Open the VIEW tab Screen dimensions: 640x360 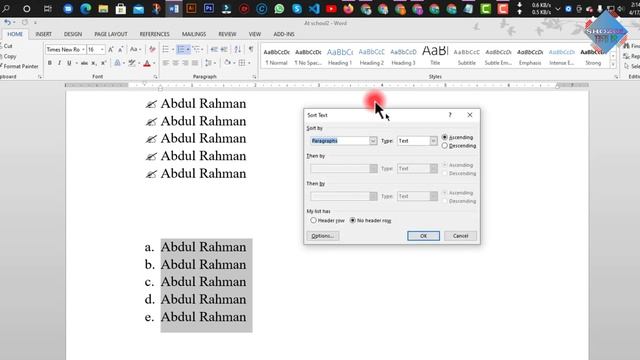point(254,34)
